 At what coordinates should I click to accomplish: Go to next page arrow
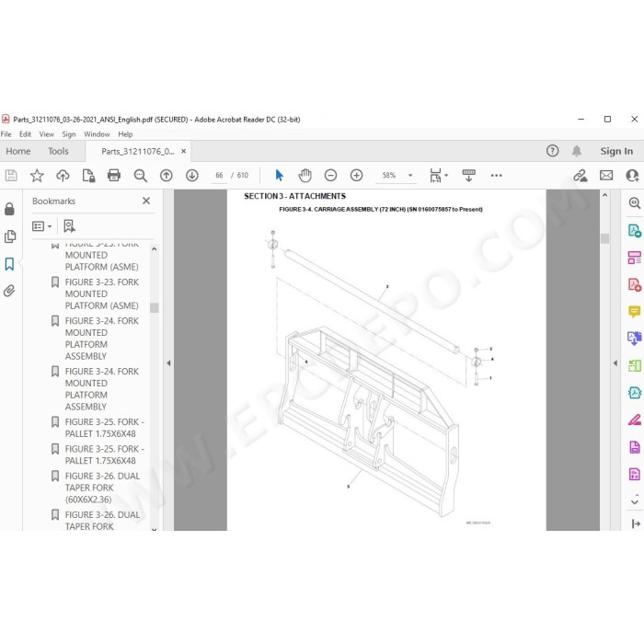click(x=192, y=176)
